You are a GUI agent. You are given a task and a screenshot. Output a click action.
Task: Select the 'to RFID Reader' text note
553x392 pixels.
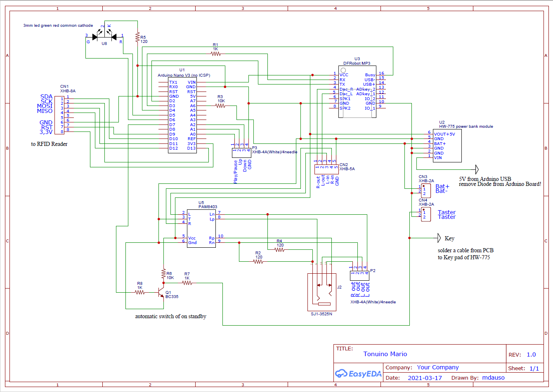click(49, 144)
